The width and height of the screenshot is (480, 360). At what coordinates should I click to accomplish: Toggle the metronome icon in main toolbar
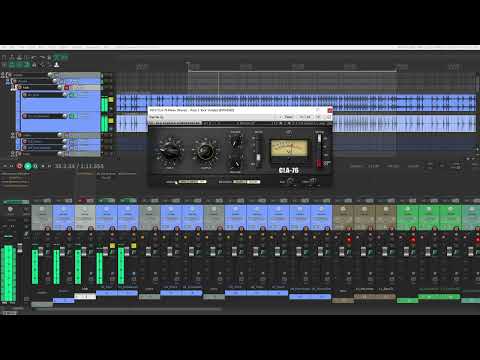click(x=57, y=64)
